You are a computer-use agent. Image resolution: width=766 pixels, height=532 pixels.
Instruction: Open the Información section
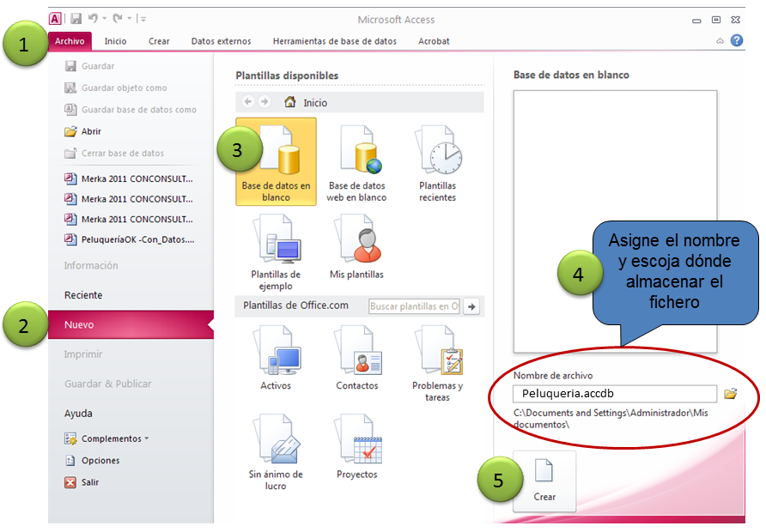(x=91, y=265)
